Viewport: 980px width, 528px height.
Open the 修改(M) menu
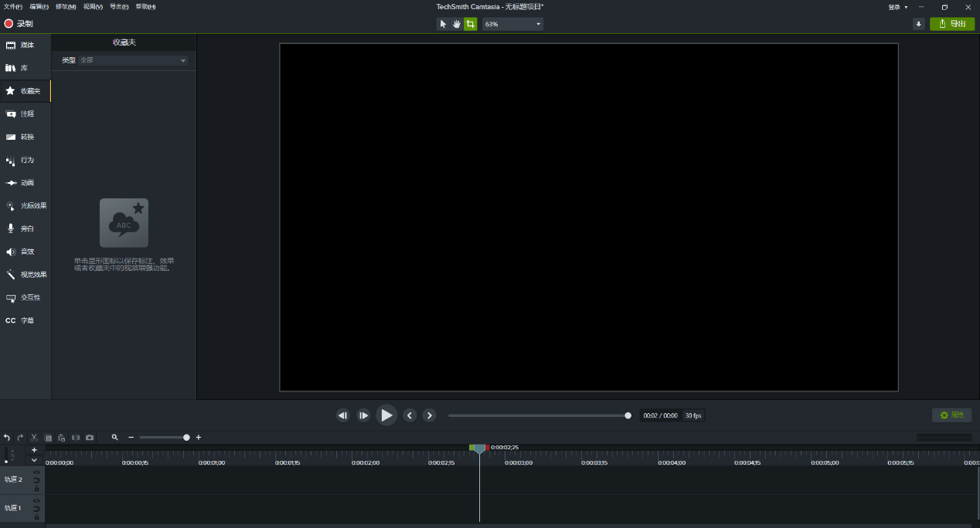[x=66, y=7]
